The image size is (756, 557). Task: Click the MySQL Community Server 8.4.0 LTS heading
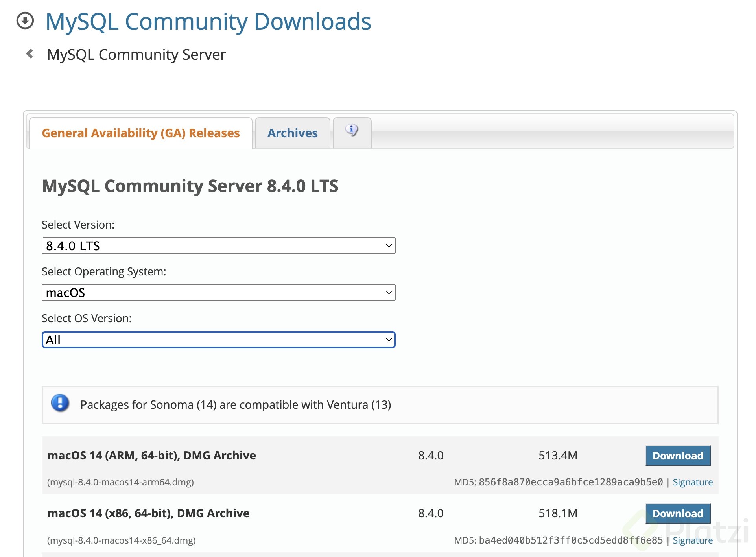(190, 186)
